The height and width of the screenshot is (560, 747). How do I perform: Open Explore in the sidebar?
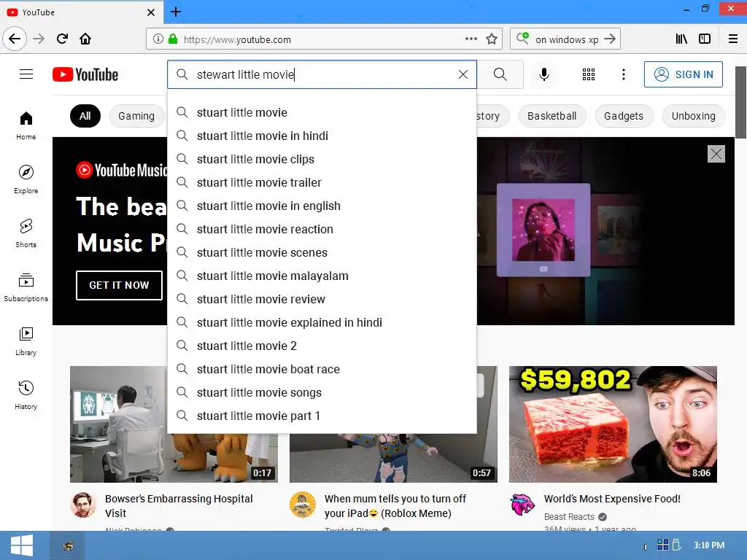[26, 179]
